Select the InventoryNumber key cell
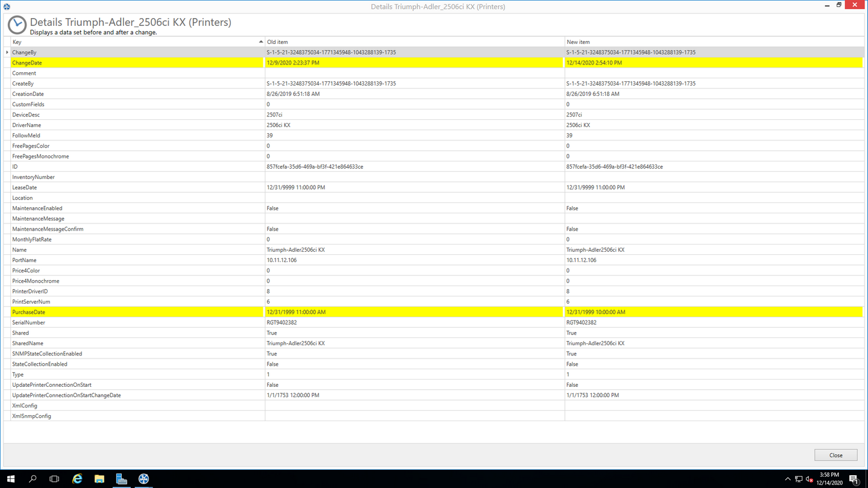This screenshot has width=868, height=488. [x=137, y=177]
